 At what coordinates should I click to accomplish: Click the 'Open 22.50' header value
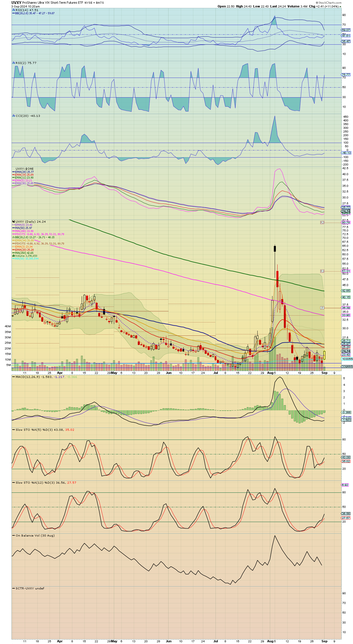click(x=226, y=6)
